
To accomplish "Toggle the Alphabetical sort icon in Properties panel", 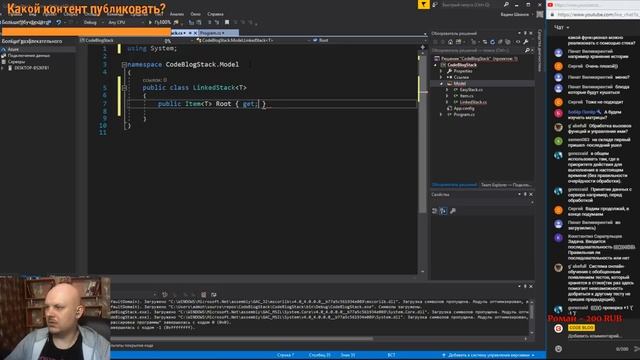I will [x=443, y=211].
